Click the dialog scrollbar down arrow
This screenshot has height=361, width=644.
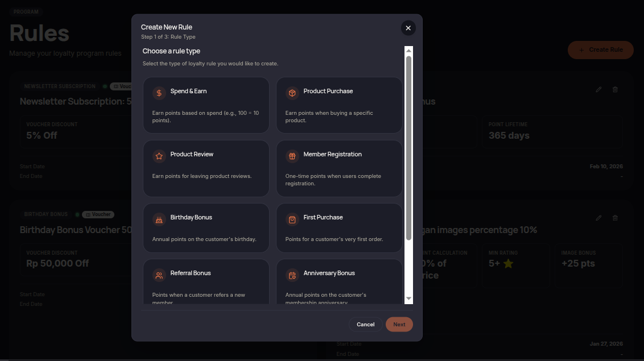tap(408, 298)
